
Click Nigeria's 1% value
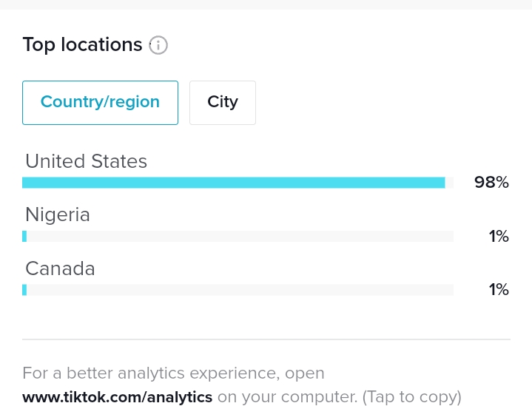499,237
